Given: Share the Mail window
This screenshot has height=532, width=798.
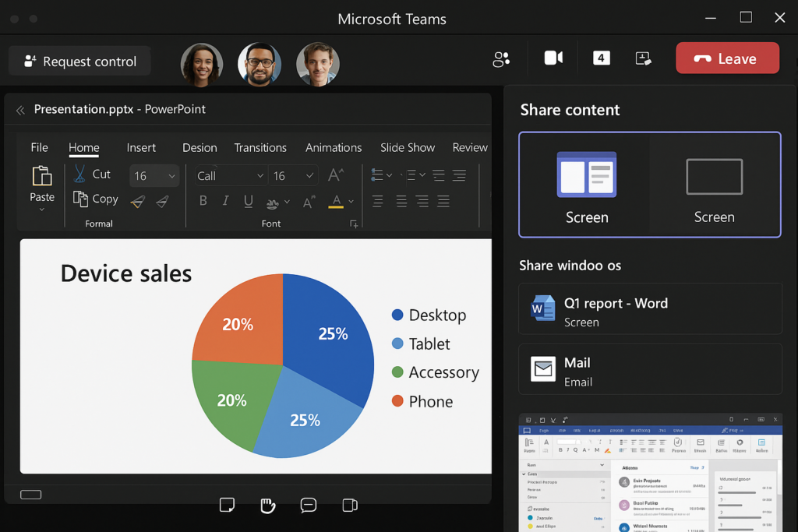Looking at the screenshot, I should [650, 369].
